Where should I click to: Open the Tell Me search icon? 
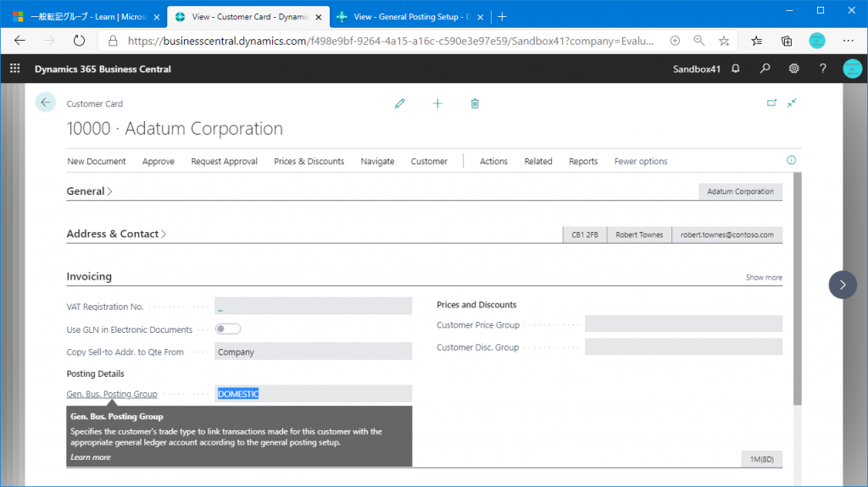[765, 69]
